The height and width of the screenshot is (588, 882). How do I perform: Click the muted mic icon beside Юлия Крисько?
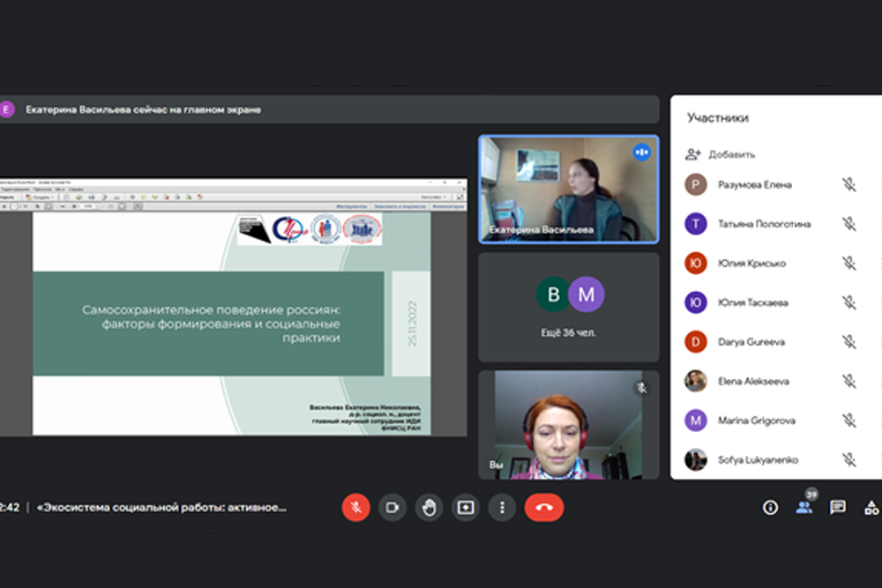click(x=848, y=264)
